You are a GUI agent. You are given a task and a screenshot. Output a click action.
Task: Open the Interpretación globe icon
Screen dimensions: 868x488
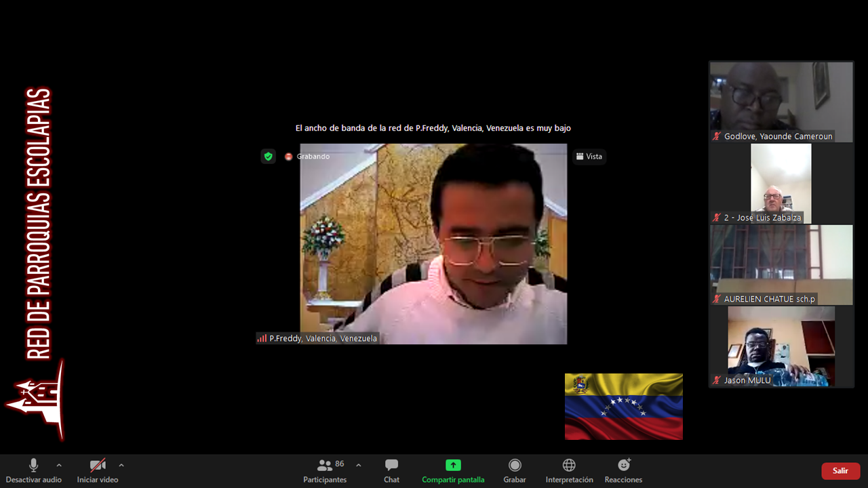pyautogui.click(x=569, y=466)
